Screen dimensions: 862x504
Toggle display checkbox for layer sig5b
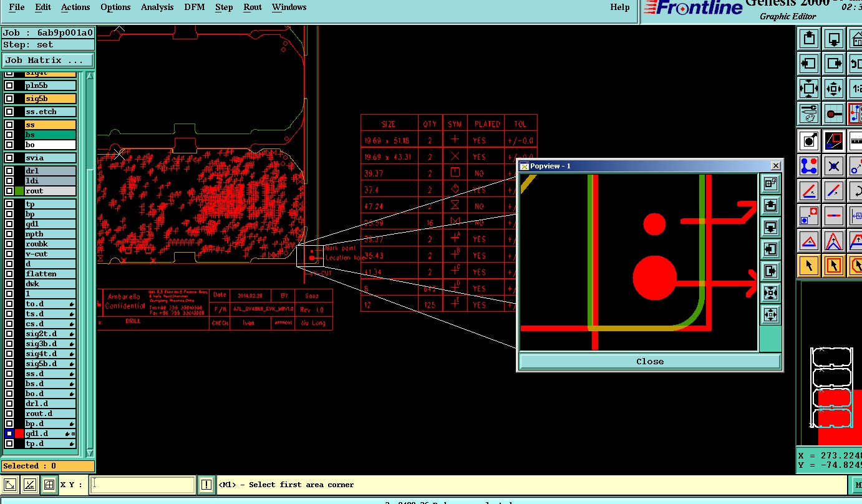click(x=9, y=99)
